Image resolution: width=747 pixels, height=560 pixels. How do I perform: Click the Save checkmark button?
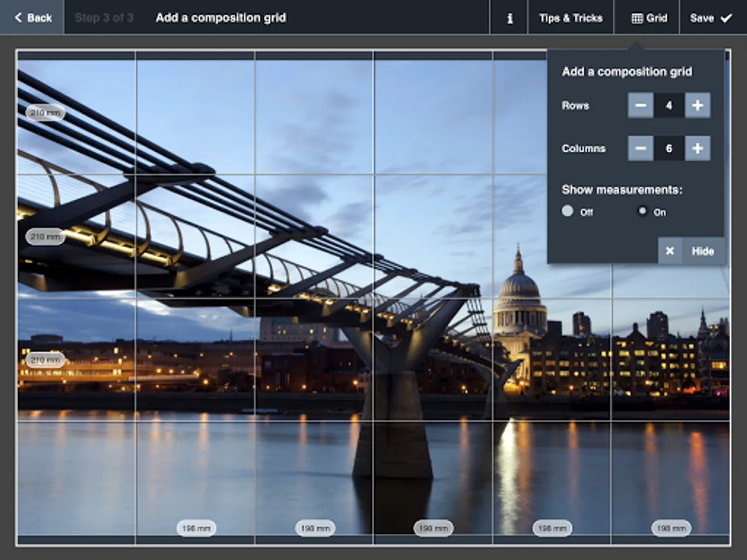[x=712, y=18]
